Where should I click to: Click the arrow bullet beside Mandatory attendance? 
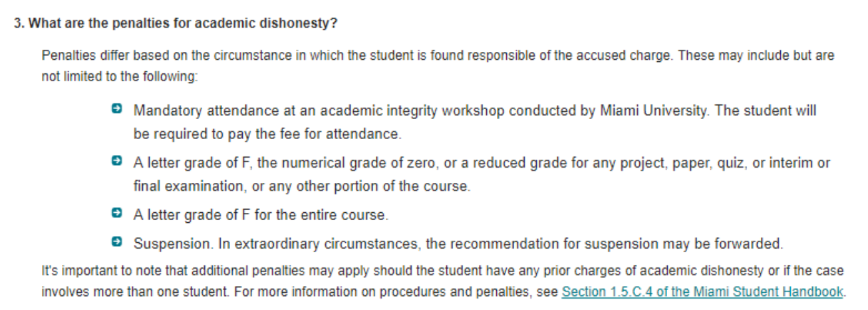pyautogui.click(x=117, y=109)
